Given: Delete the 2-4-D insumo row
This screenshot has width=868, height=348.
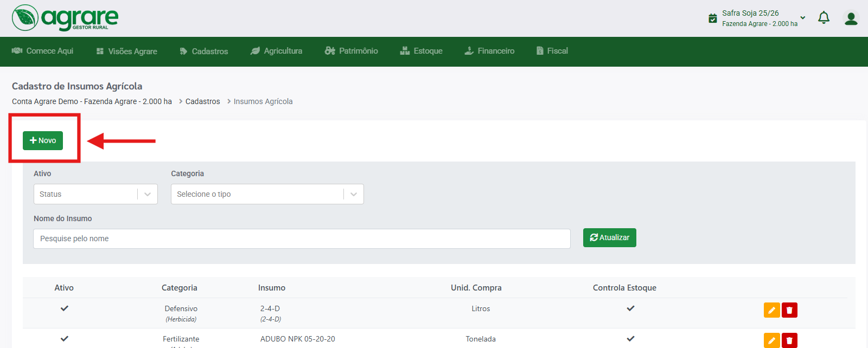Looking at the screenshot, I should tap(789, 310).
